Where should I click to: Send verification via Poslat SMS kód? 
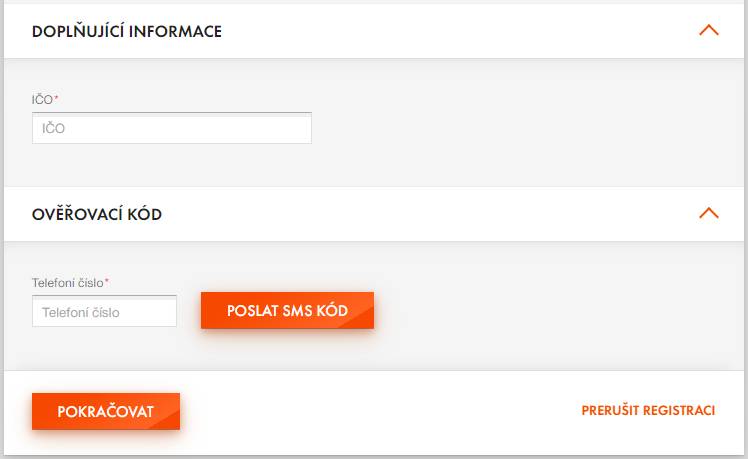tap(287, 311)
